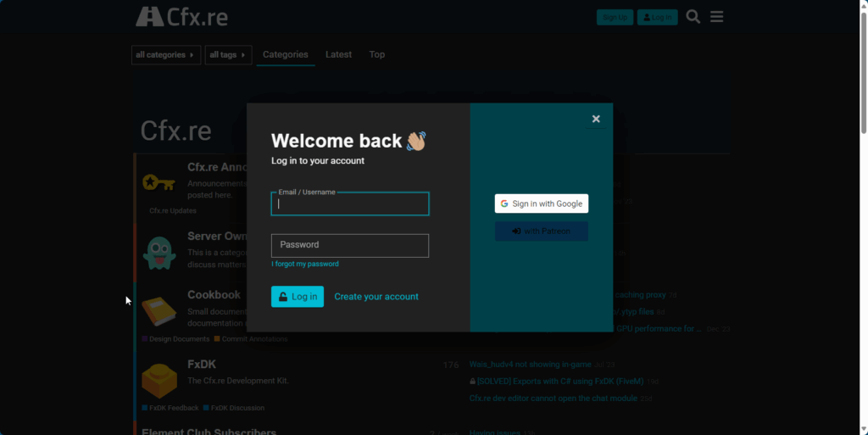Open the Cfx.re Updates subcategory
This screenshot has height=435, width=868.
click(173, 211)
